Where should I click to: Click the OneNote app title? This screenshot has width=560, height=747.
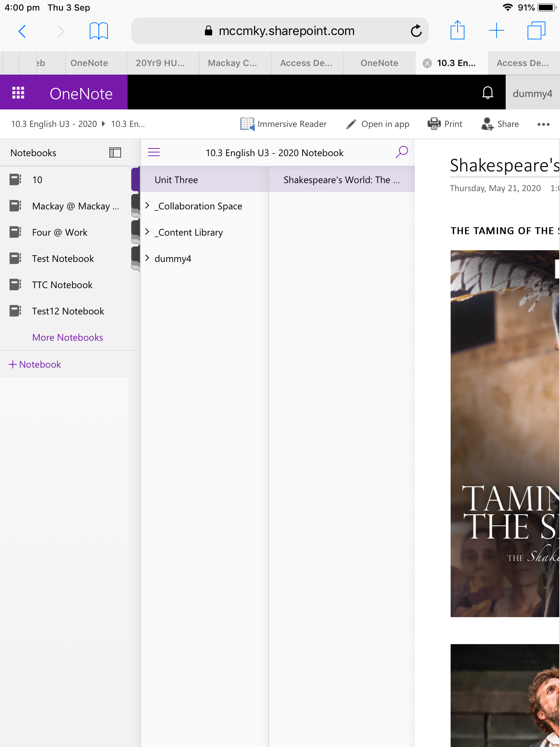coord(81,94)
